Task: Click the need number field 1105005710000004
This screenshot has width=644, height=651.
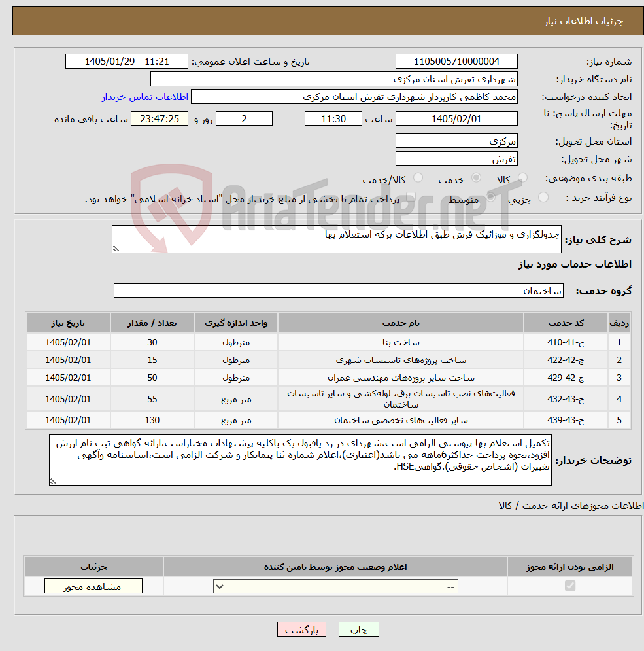Action: click(456, 62)
